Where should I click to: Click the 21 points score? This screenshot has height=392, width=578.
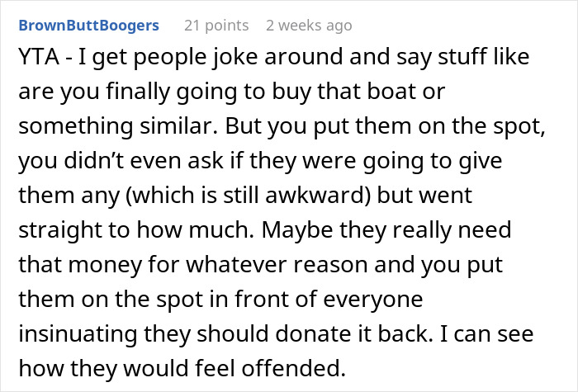click(x=215, y=26)
